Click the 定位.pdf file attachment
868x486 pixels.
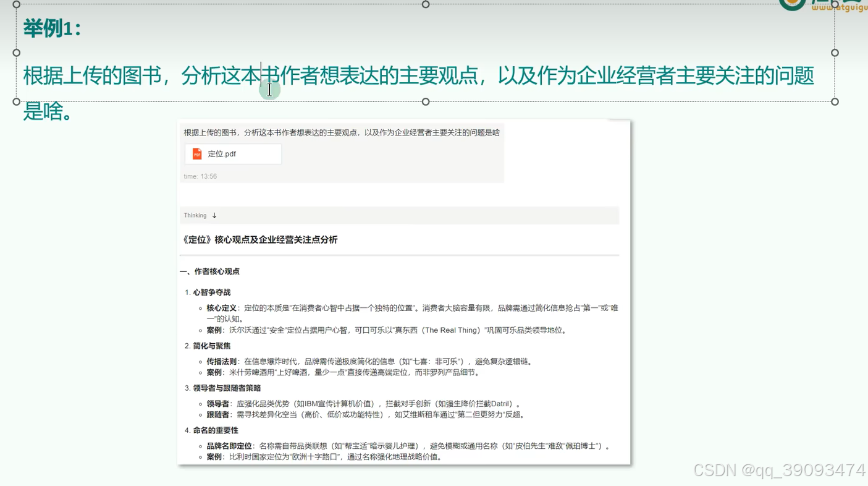click(x=233, y=154)
